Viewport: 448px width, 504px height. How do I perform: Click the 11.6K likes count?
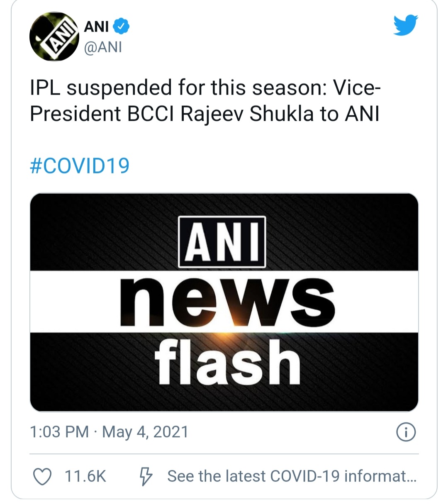pos(85,476)
